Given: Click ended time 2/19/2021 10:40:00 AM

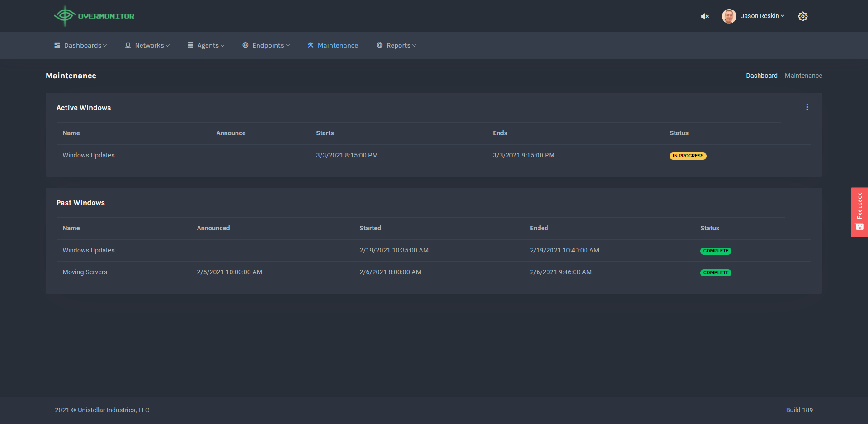Looking at the screenshot, I should [x=564, y=250].
